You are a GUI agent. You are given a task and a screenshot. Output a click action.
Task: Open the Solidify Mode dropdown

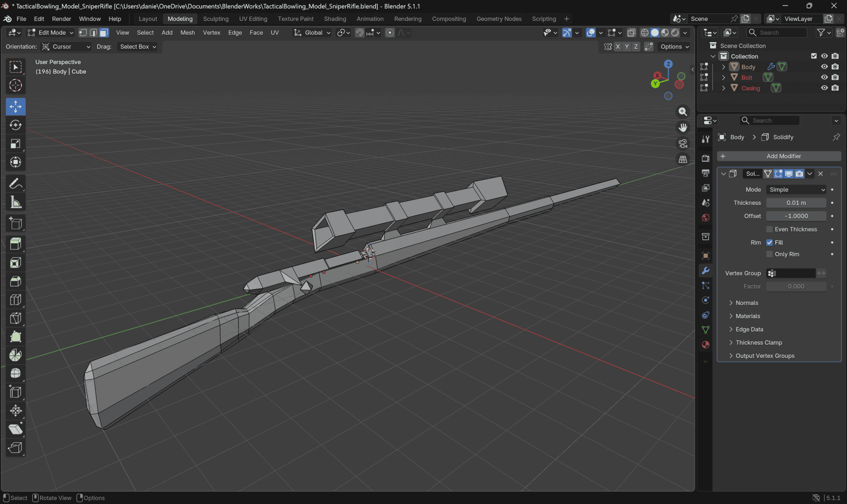pyautogui.click(x=796, y=190)
